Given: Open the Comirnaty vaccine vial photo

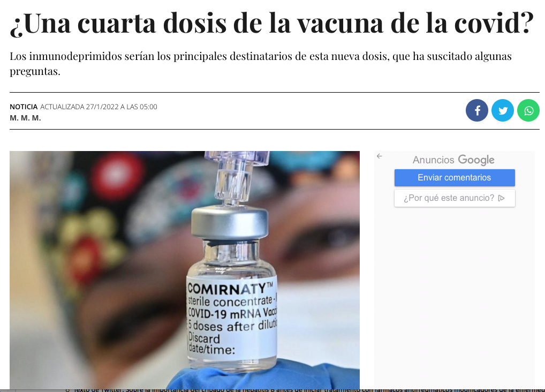Looking at the screenshot, I should [185, 269].
